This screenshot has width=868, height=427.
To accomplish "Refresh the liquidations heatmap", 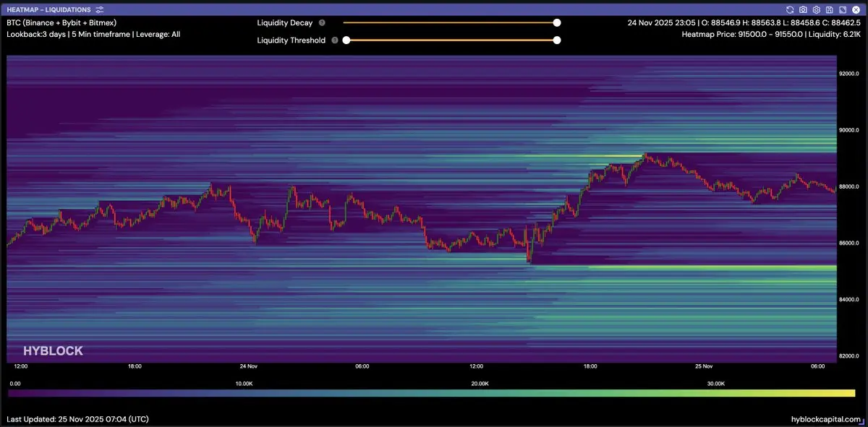I will tap(791, 10).
